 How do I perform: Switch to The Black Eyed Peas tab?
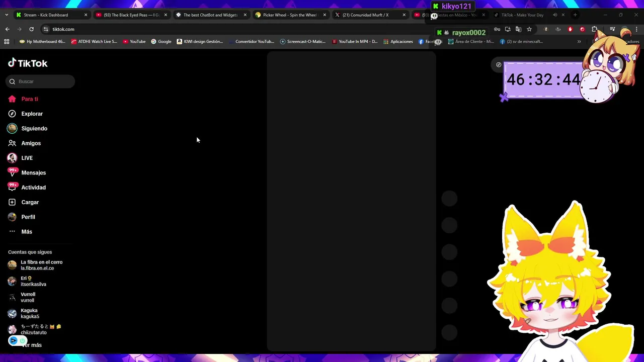[131, 15]
